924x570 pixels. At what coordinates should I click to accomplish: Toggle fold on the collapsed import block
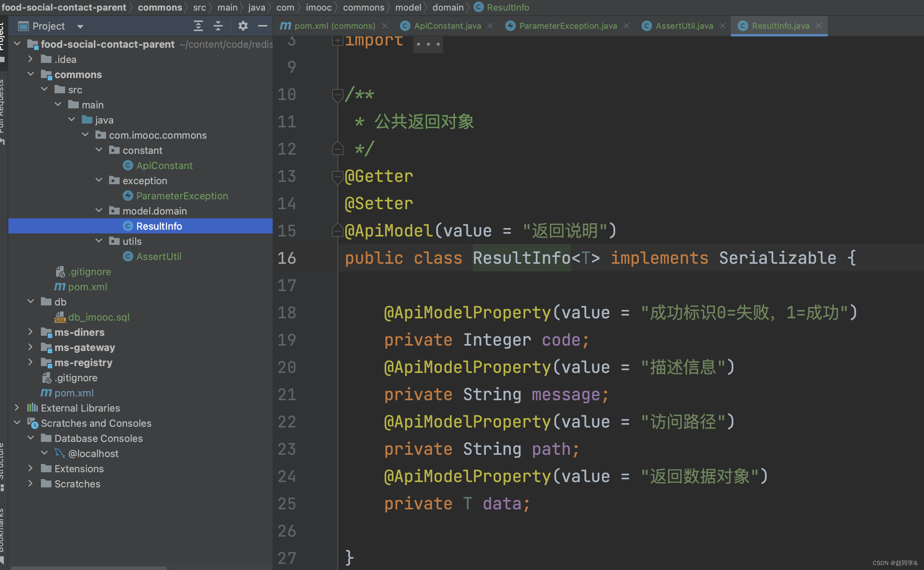[x=337, y=40]
